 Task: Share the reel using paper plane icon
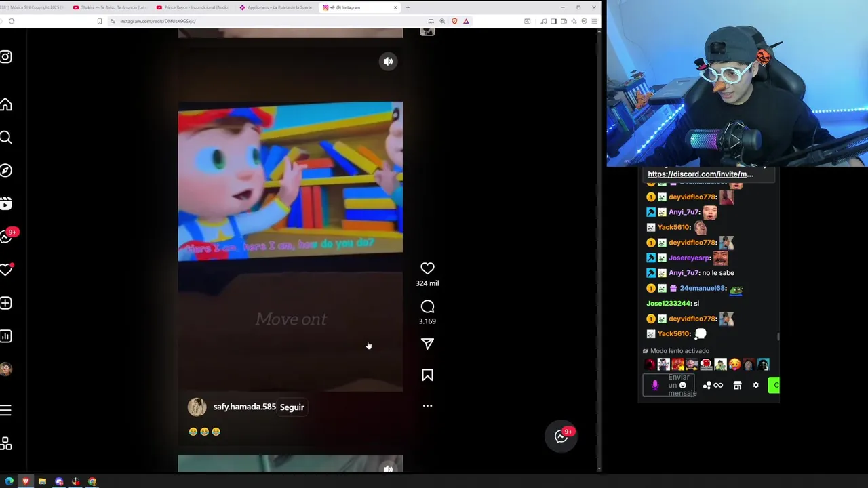pyautogui.click(x=427, y=344)
